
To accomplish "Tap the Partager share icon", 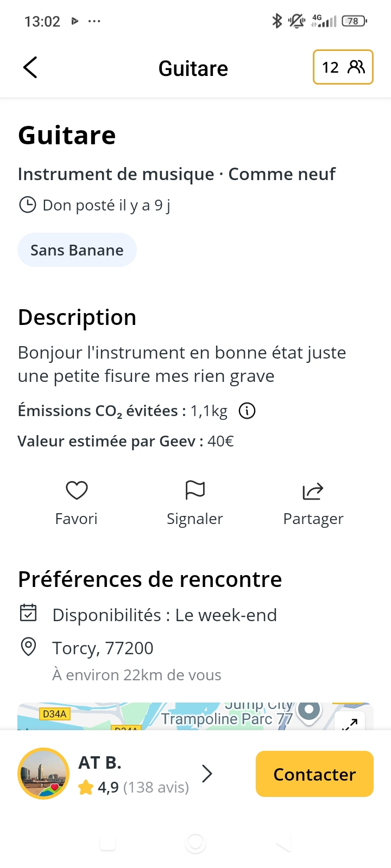I will pos(313,492).
